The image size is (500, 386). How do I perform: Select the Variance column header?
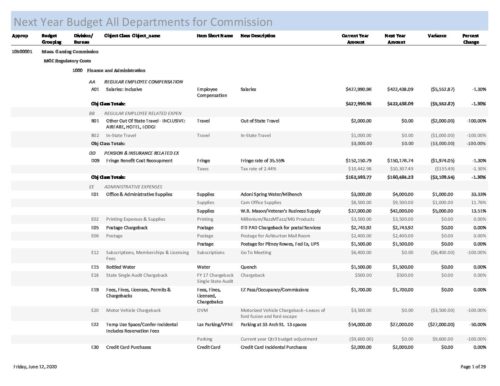click(x=437, y=36)
